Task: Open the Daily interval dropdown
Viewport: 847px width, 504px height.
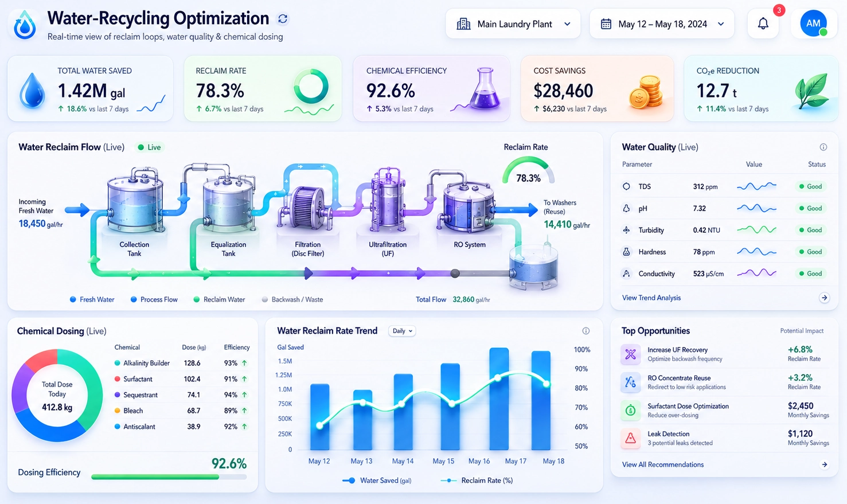Action: coord(402,331)
